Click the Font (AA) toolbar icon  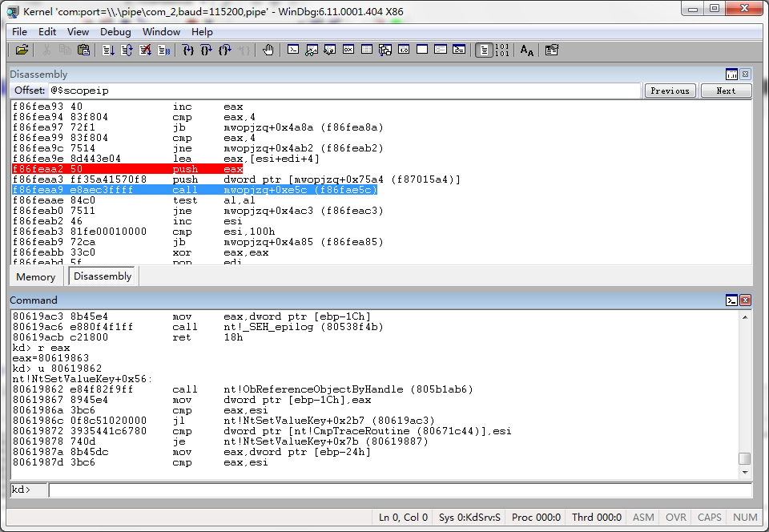click(527, 50)
